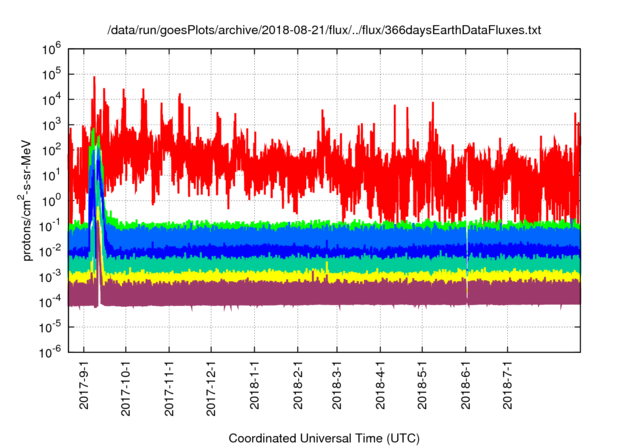Click the 10^6 y-axis tick label
The width and height of the screenshot is (640, 448).
(x=51, y=49)
